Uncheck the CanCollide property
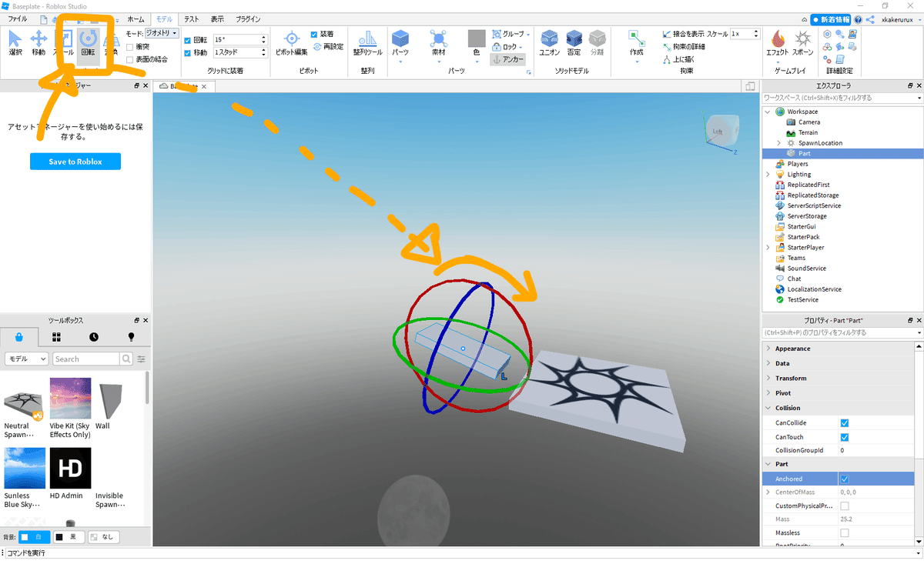This screenshot has height=574, width=924. (845, 423)
